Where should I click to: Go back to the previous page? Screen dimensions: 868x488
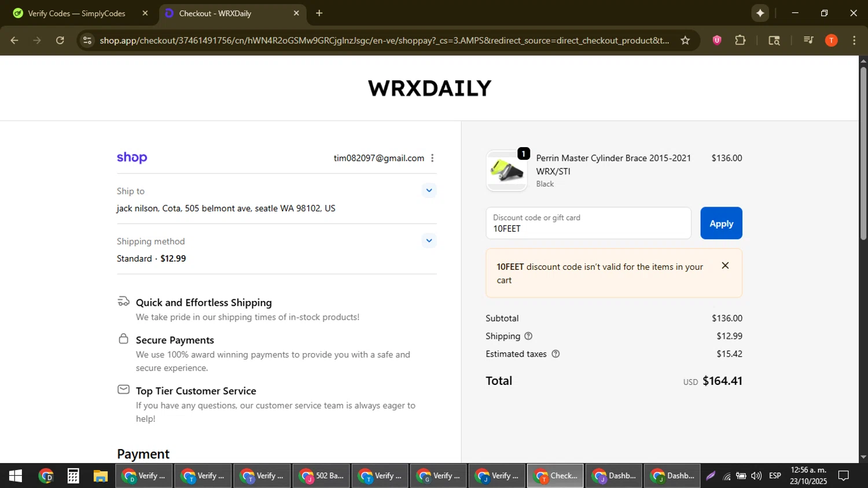point(14,41)
